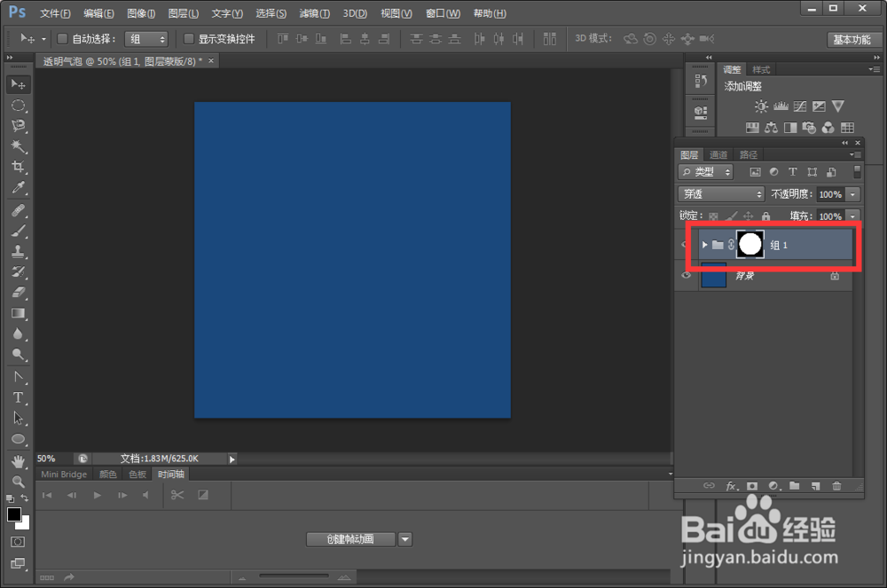
Task: Switch to the Mini Bridge tab
Action: coord(64,474)
